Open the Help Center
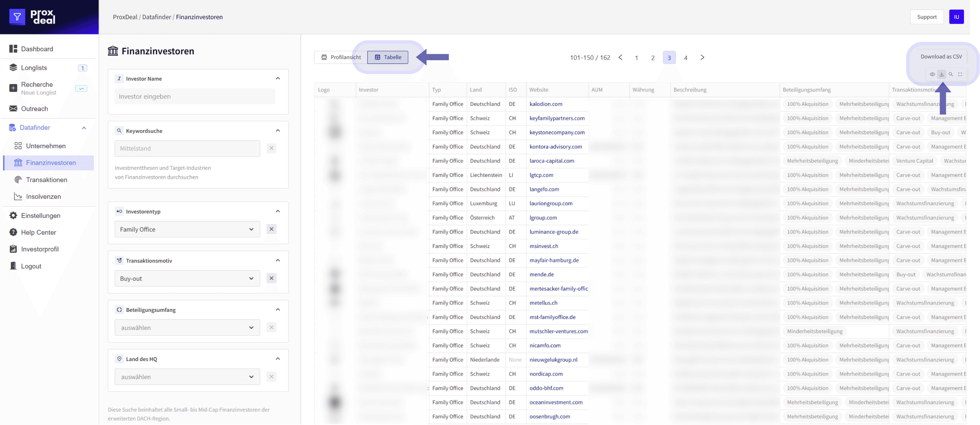The width and height of the screenshot is (980, 425). coord(38,232)
